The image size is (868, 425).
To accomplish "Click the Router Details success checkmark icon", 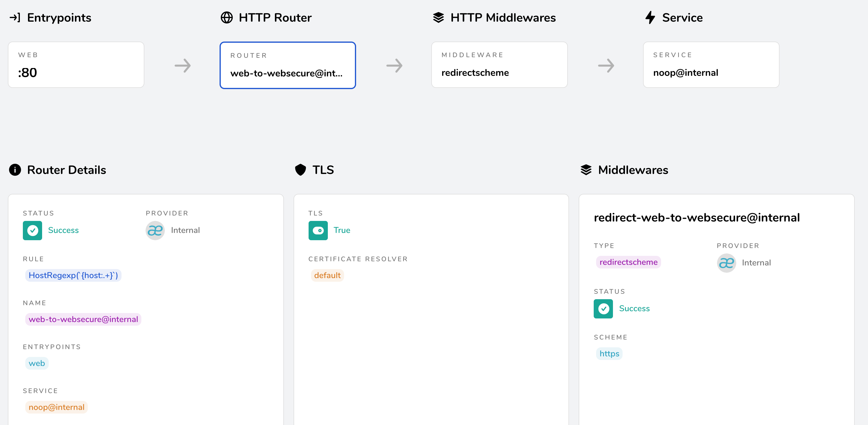I will 32,230.
